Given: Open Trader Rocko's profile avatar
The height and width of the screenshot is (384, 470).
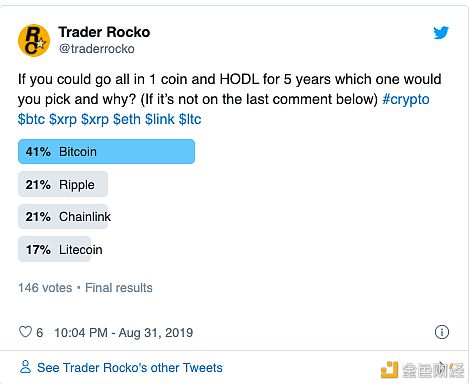Looking at the screenshot, I should click(34, 41).
